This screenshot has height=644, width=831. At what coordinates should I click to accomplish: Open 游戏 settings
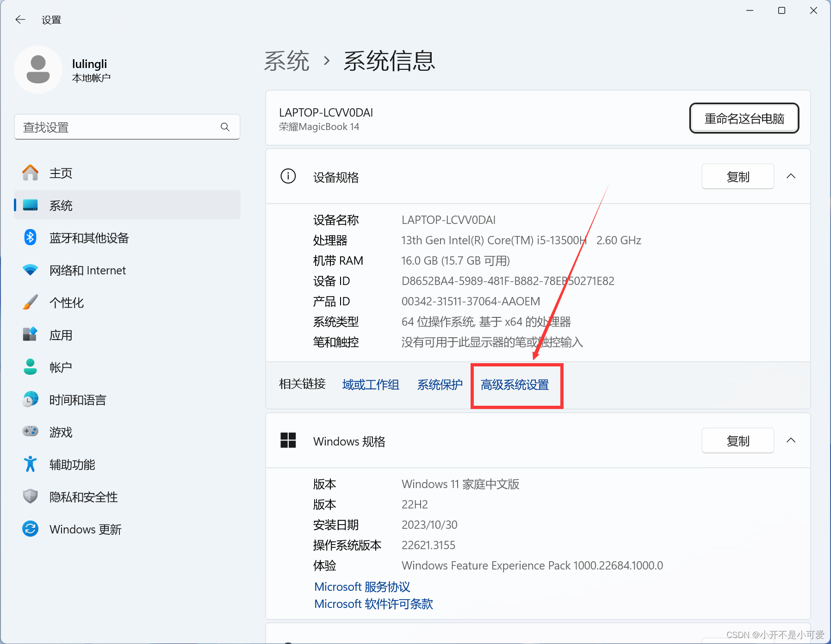click(127, 432)
